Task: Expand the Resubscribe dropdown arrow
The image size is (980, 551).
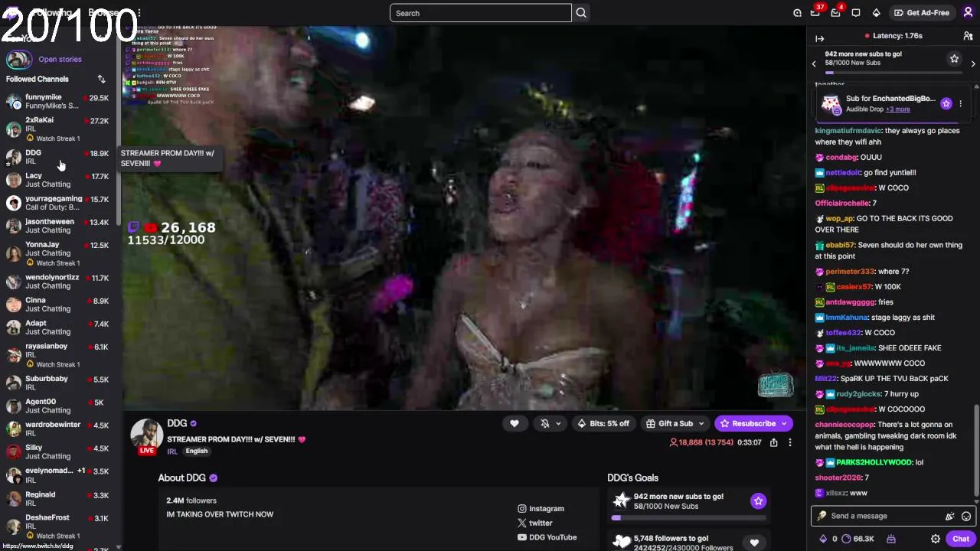Action: coord(784,424)
